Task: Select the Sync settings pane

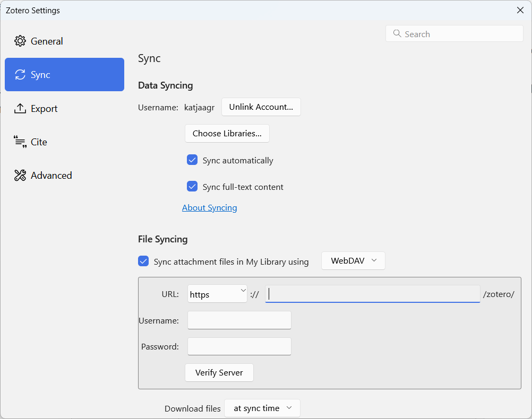Action: 64,75
